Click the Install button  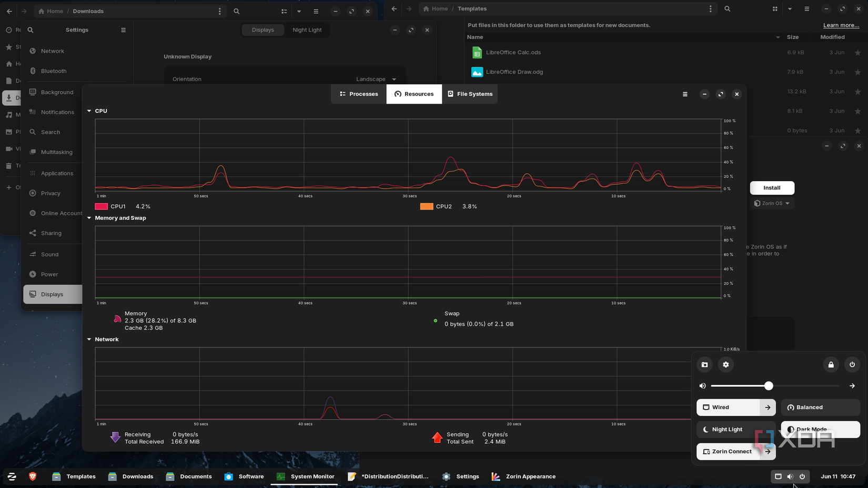772,188
